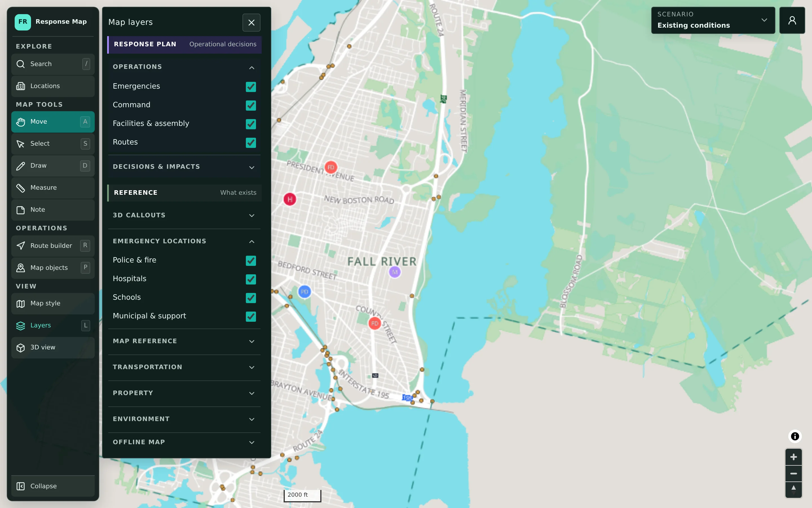Click the FD marker on County Street
The width and height of the screenshot is (812, 508).
[374, 323]
